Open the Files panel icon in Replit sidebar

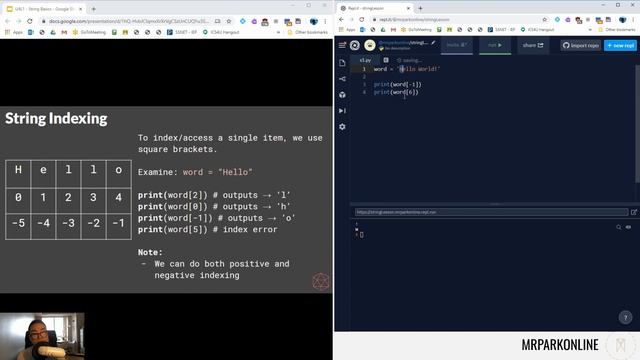(342, 63)
